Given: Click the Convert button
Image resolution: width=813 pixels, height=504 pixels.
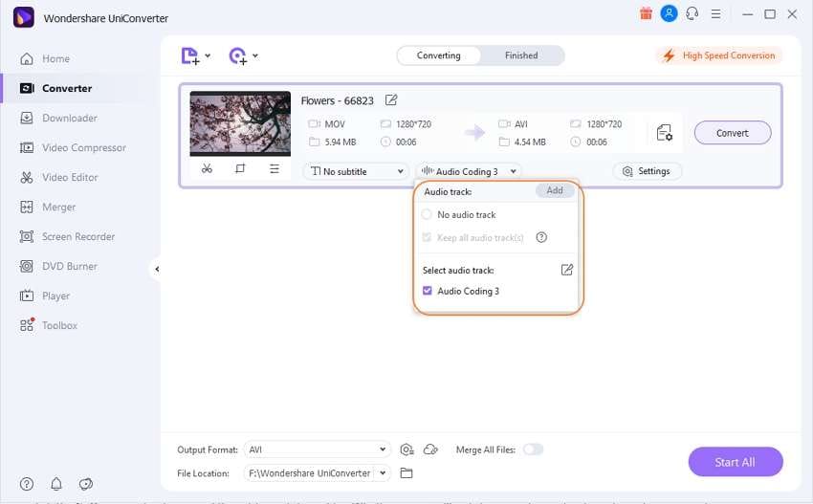Looking at the screenshot, I should (x=733, y=133).
